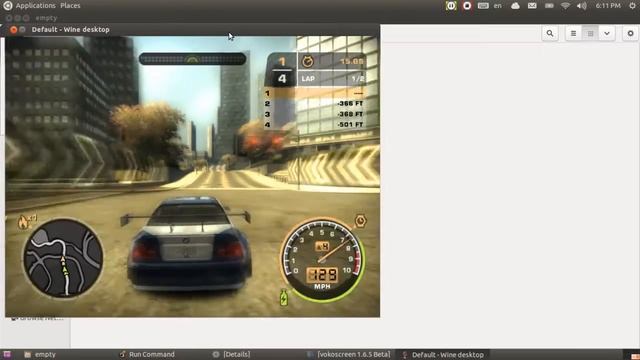Select the 'en' language indicator

point(498,6)
